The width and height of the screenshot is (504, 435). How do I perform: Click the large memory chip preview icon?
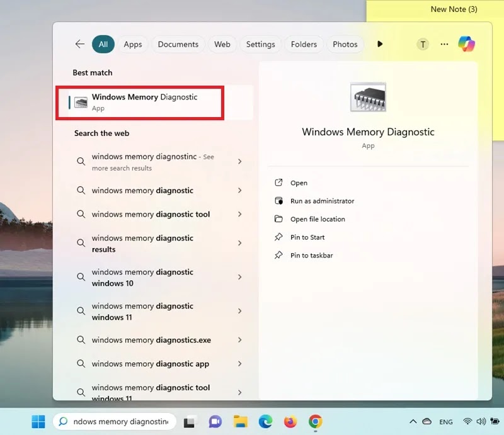(x=368, y=97)
